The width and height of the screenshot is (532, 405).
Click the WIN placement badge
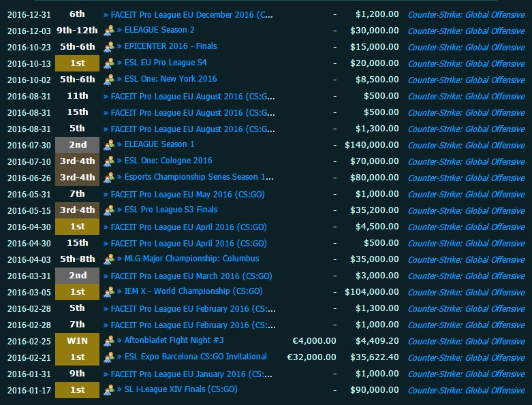click(78, 341)
